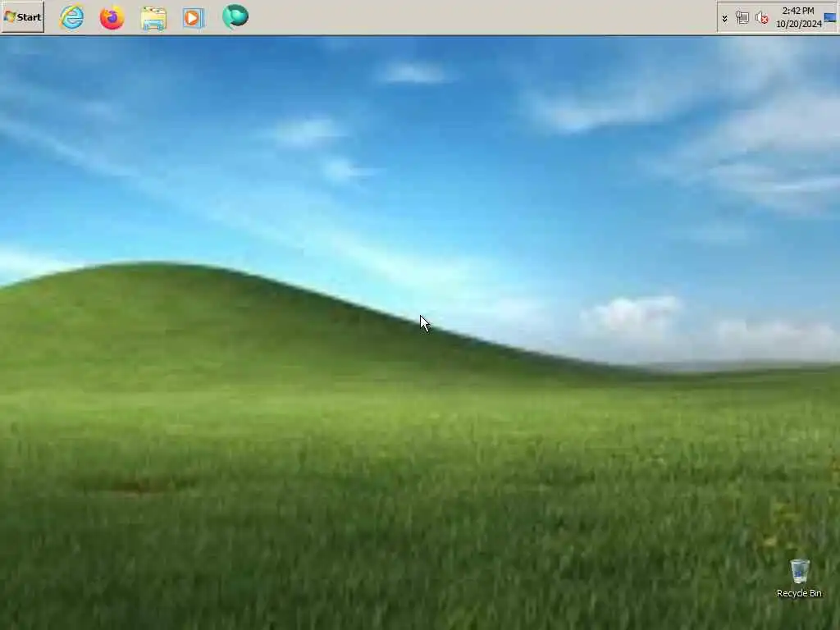Click the Show Desktop button

point(830,18)
